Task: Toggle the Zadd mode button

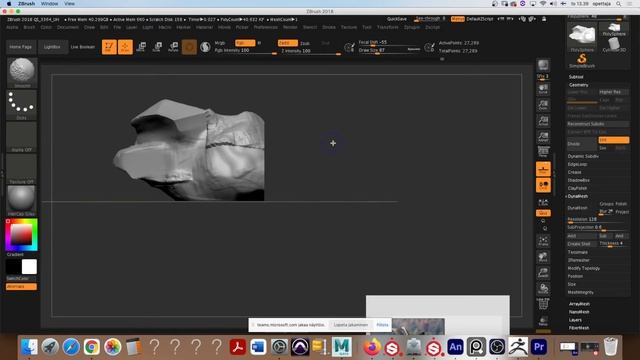Action: pyautogui.click(x=288, y=43)
